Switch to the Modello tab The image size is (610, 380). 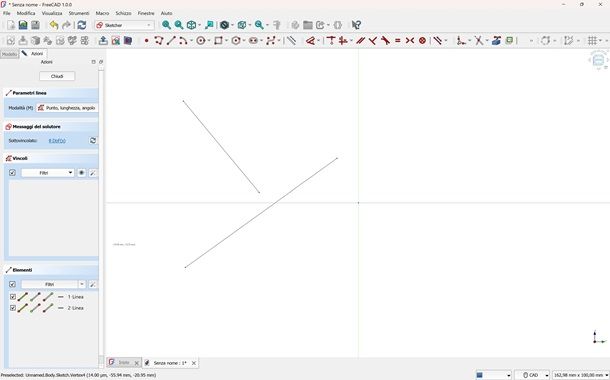9,54
